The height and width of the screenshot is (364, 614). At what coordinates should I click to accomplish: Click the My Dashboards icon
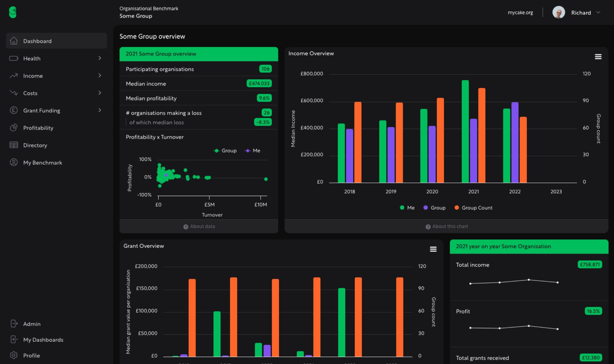[x=14, y=340]
